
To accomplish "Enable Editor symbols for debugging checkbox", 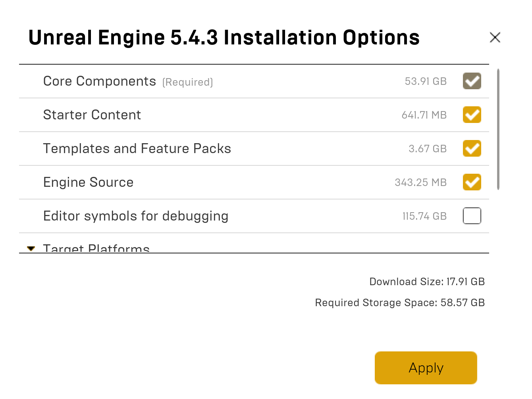I will pos(472,216).
